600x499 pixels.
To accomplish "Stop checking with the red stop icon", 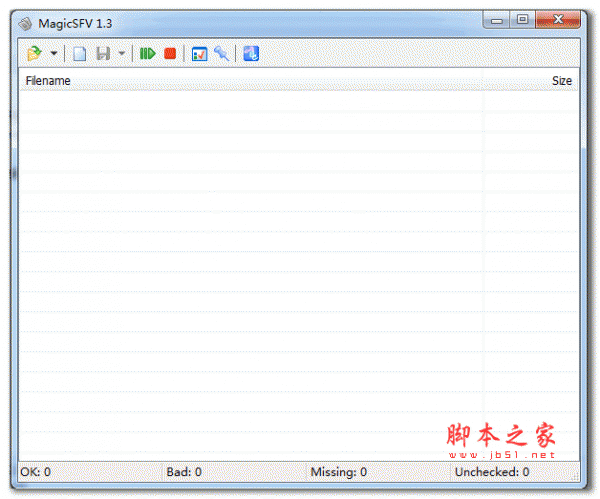I will click(170, 54).
